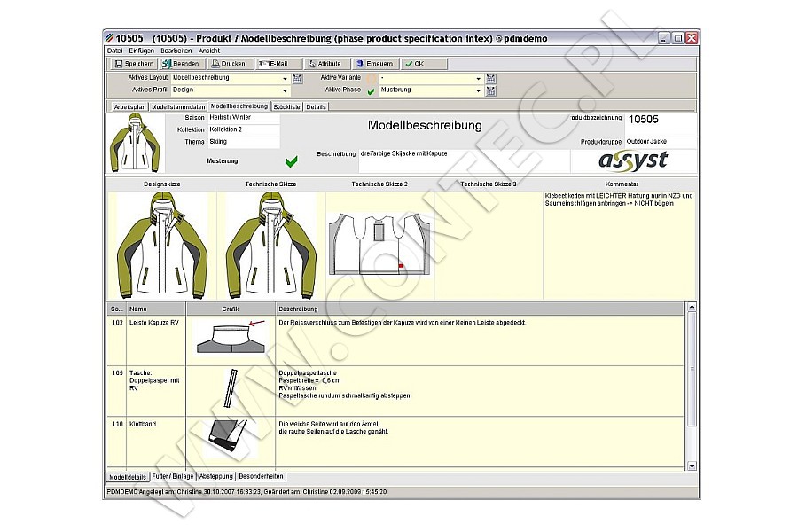Viewport: 798px width, 532px height.
Task: Click the grid icon beside Aktives Layout
Action: pos(297,78)
